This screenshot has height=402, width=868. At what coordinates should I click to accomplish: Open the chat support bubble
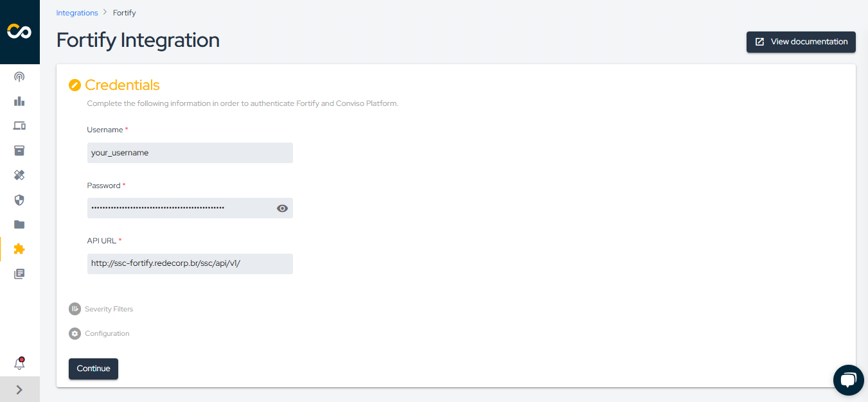848,380
